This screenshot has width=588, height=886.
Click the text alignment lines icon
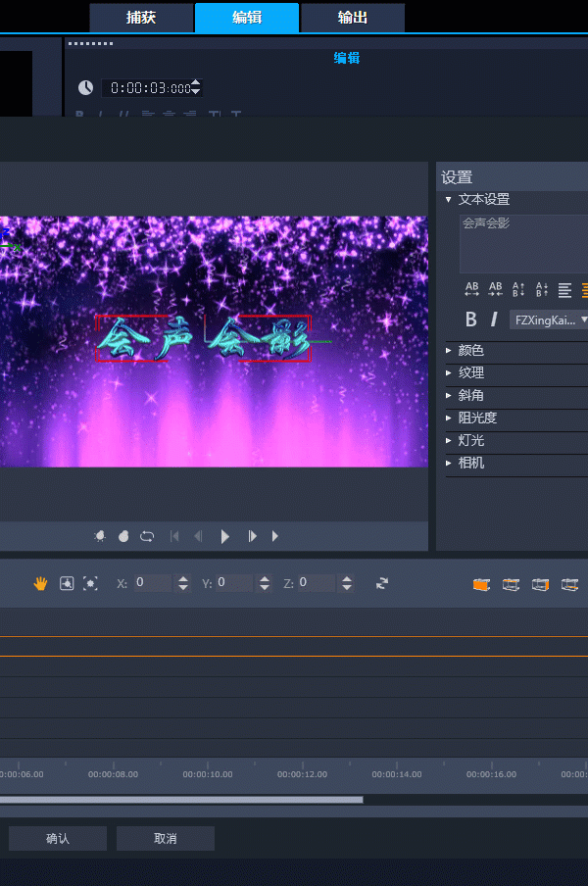pyautogui.click(x=564, y=290)
